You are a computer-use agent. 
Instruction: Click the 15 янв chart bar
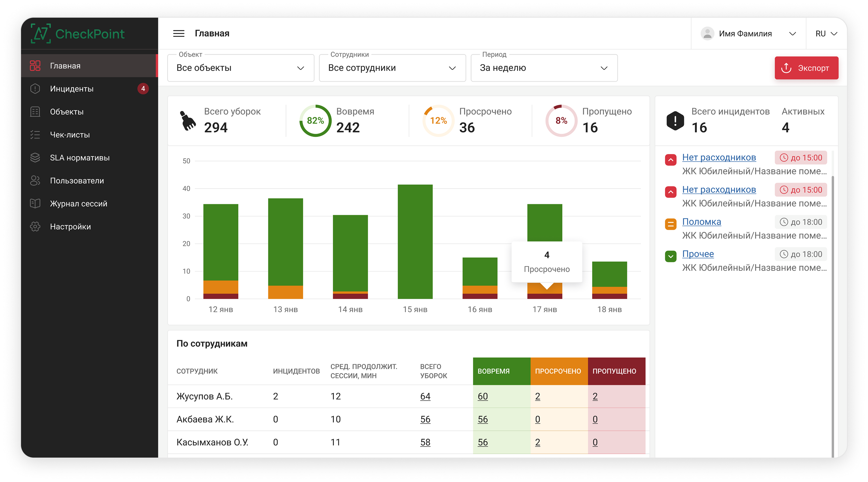coord(415,241)
